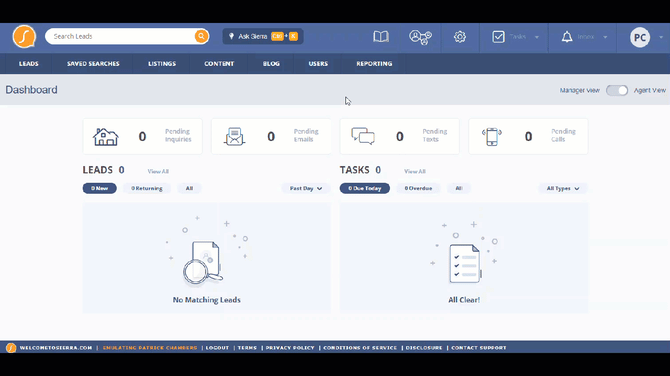Click the Pending Inquiries house icon
Image resolution: width=670 pixels, height=376 pixels.
[x=106, y=137]
